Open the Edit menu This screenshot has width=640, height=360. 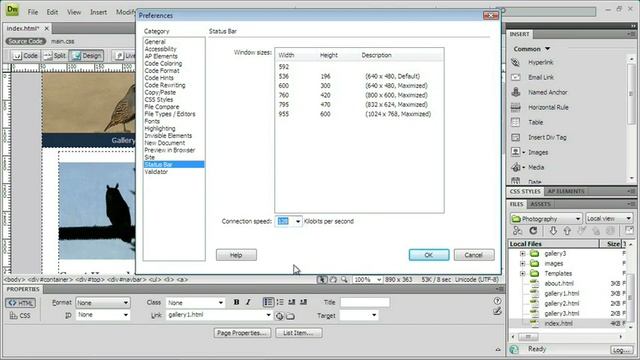52,12
